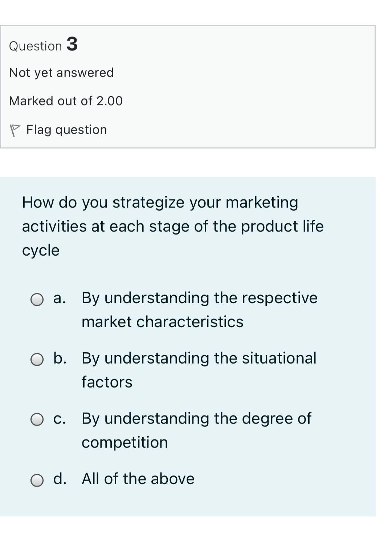Click the Question 3 heading
392x535 pixels.
(x=44, y=44)
